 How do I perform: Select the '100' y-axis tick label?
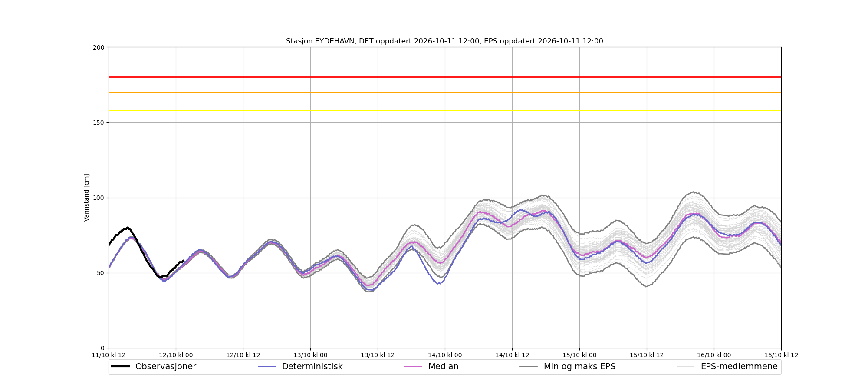click(99, 198)
